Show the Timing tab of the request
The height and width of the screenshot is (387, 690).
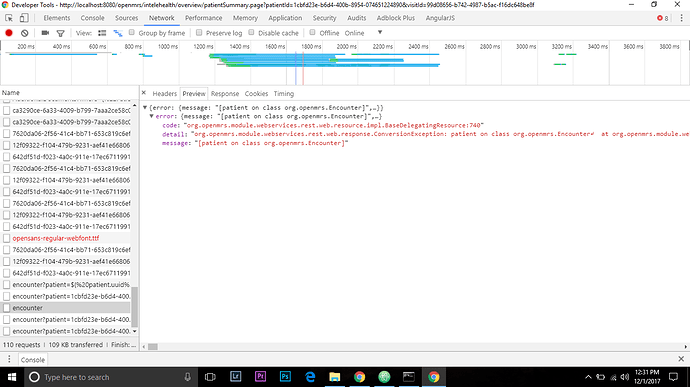(284, 94)
